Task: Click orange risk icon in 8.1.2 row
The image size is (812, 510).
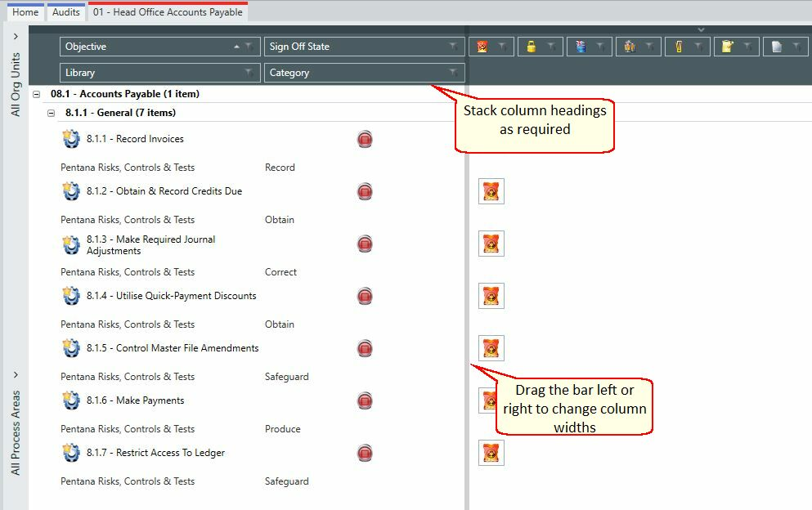Action: pos(491,191)
